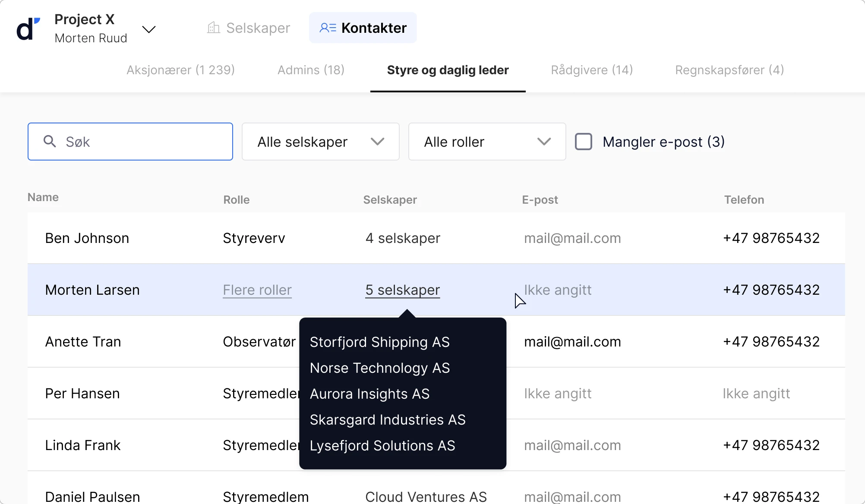865x504 pixels.
Task: Enable the Mangler e-post checkbox
Action: point(584,142)
